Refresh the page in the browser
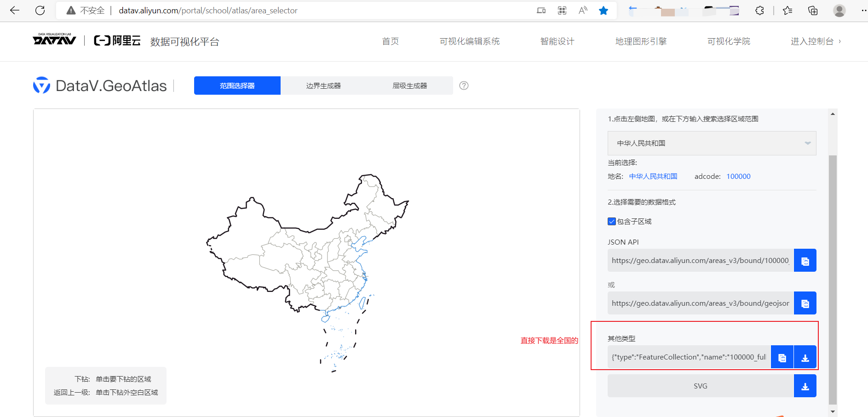868x417 pixels. point(40,11)
